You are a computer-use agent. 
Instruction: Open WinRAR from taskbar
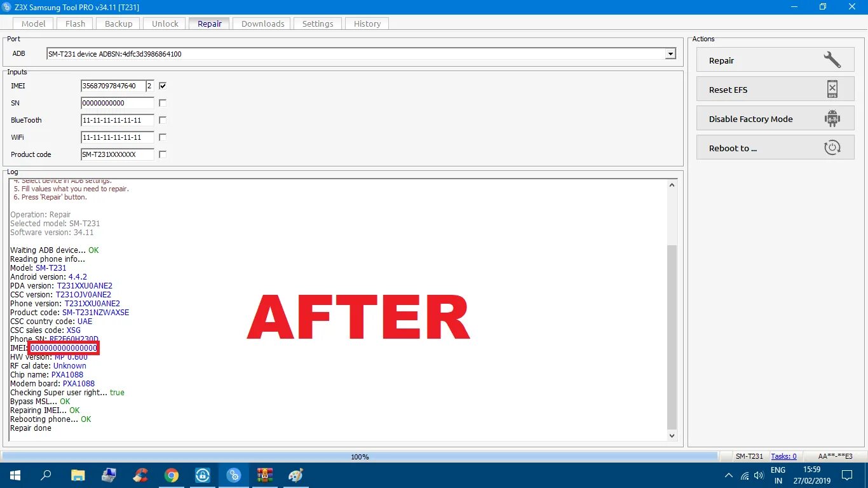[265, 475]
